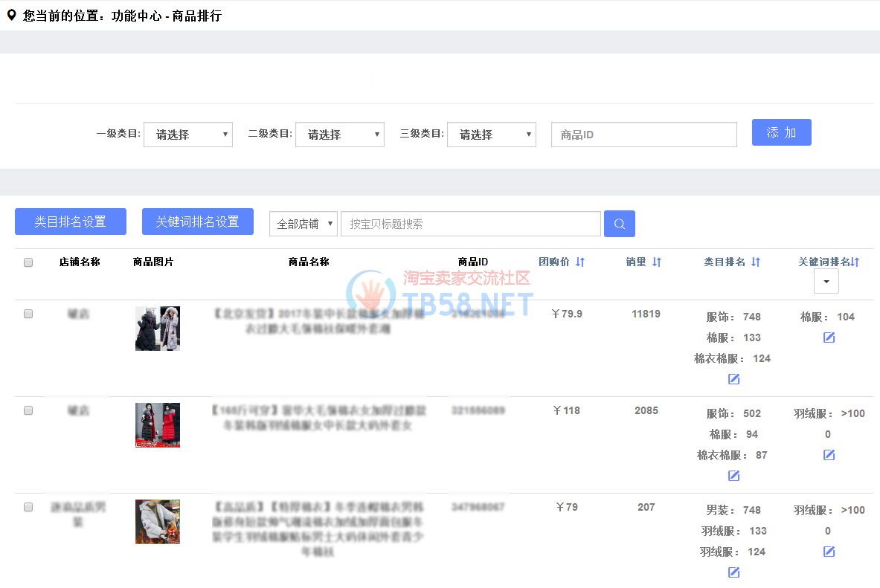Toggle the select-all checkbox in the table header
Image resolution: width=880 pixels, height=588 pixels.
click(28, 262)
